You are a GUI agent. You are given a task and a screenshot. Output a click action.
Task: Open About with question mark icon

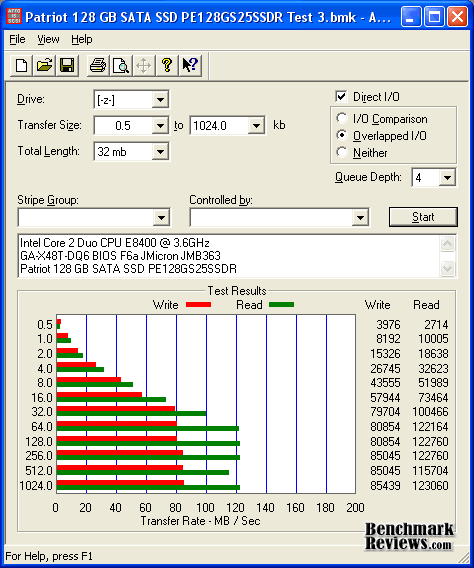tap(167, 66)
